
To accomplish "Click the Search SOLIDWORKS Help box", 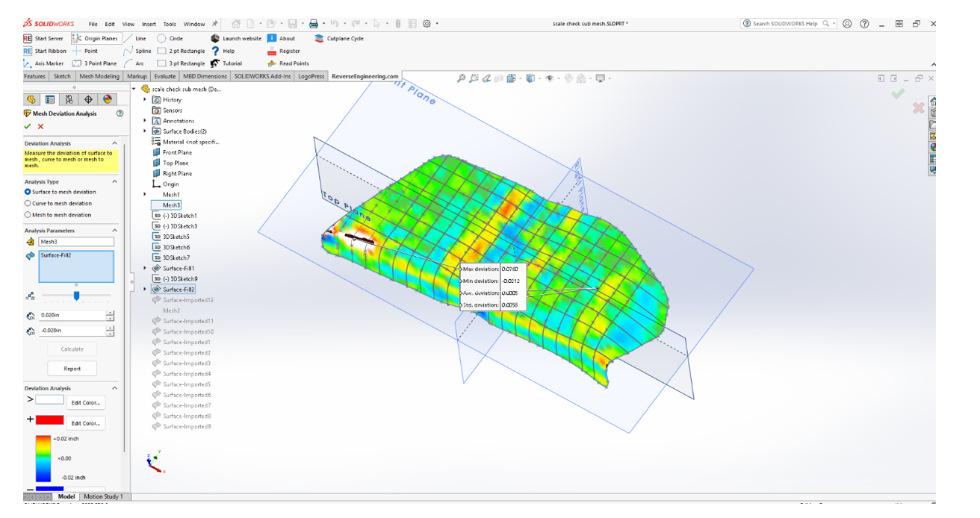I will coord(788,24).
